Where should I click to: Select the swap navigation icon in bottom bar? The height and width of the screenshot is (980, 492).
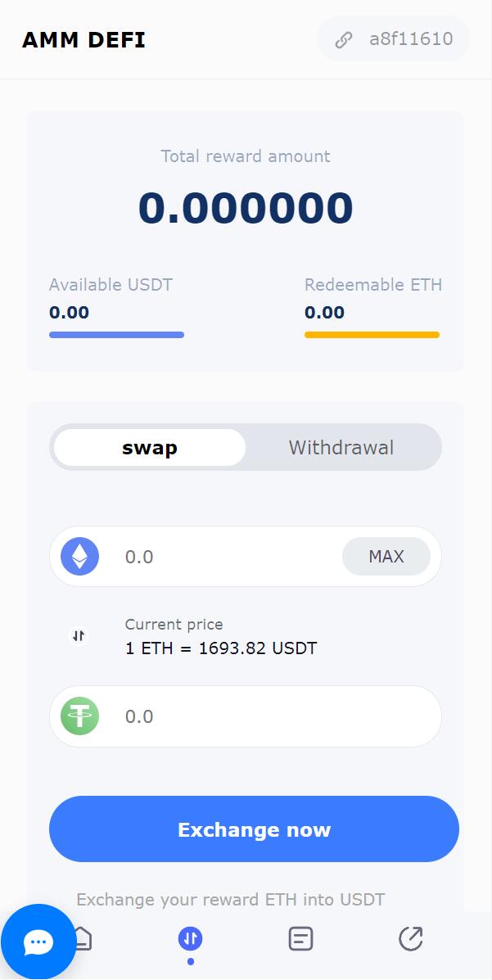coord(190,938)
